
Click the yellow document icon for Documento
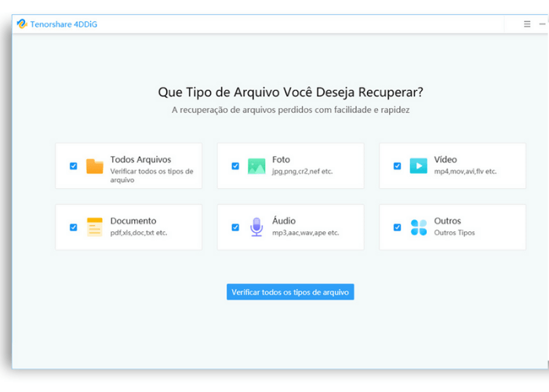coord(95,227)
